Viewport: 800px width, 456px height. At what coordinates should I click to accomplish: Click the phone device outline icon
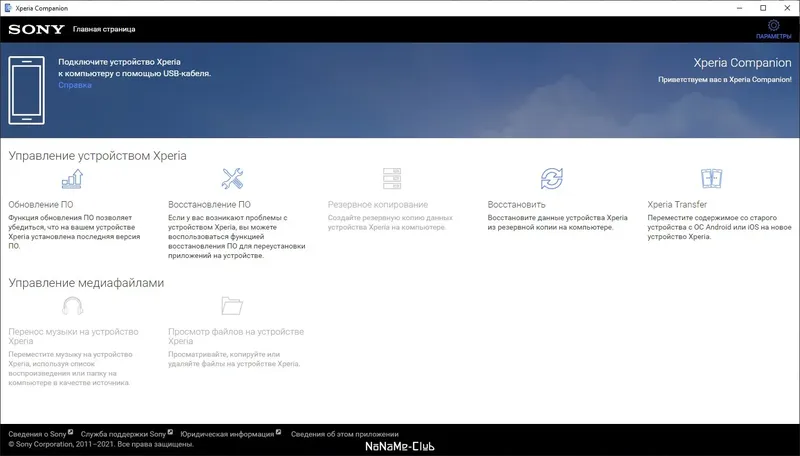click(x=27, y=90)
